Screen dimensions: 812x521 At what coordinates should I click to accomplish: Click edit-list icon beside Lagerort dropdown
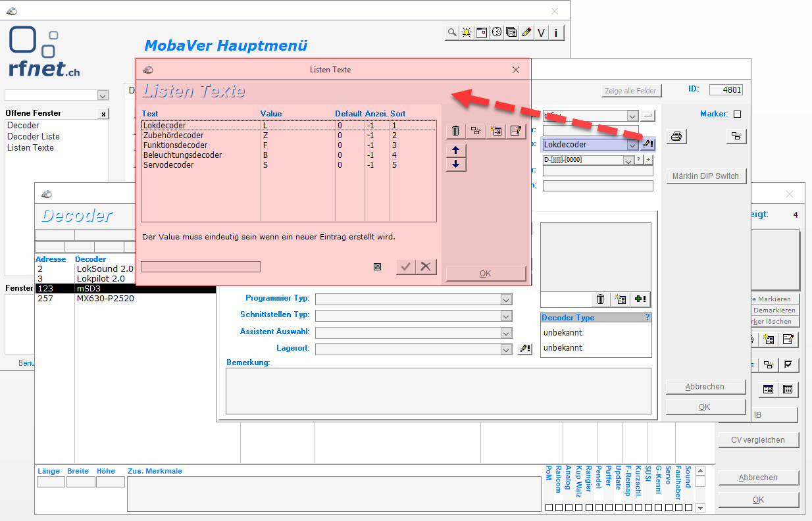click(524, 349)
